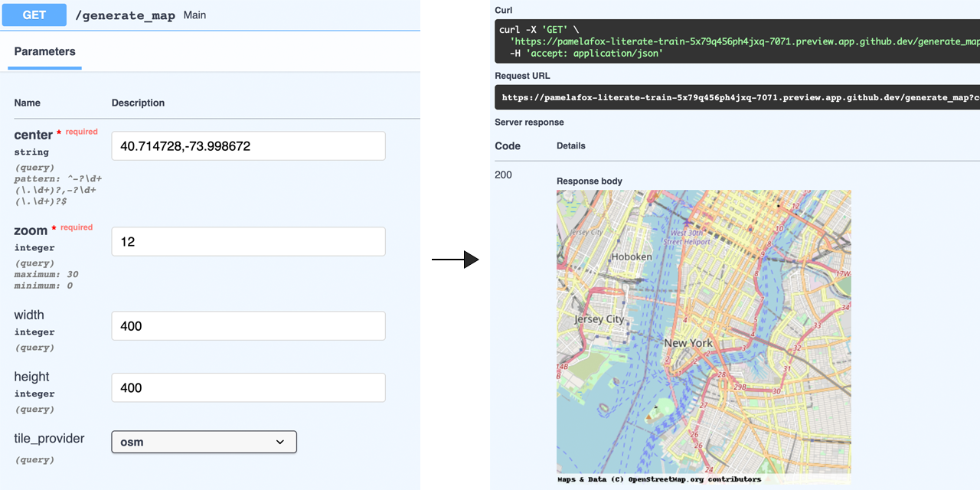Screen dimensions: 980x490
Task: Click the Request URL text box
Action: (x=737, y=98)
